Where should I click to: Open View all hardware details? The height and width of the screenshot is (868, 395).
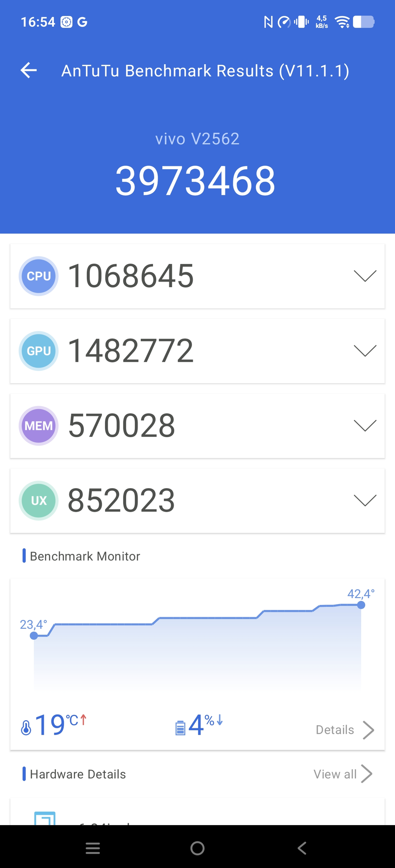pyautogui.click(x=343, y=774)
